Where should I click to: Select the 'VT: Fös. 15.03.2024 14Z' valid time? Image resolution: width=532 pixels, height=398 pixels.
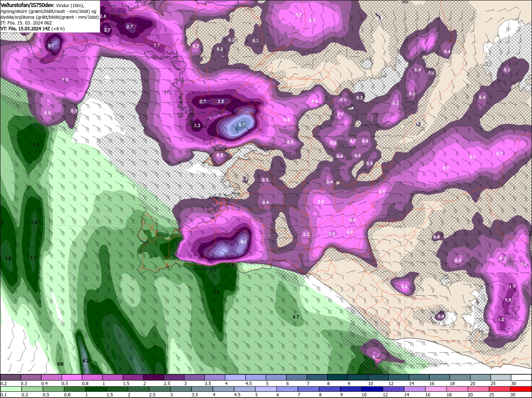tap(25, 29)
